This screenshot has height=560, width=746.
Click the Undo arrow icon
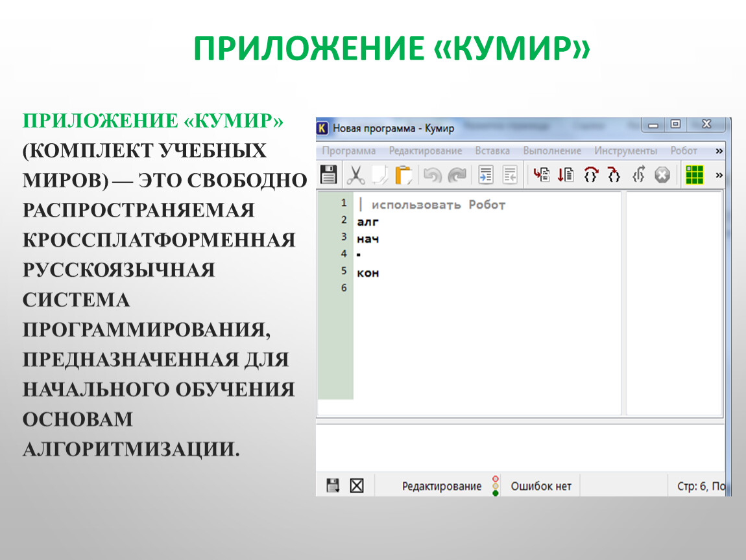(x=432, y=175)
